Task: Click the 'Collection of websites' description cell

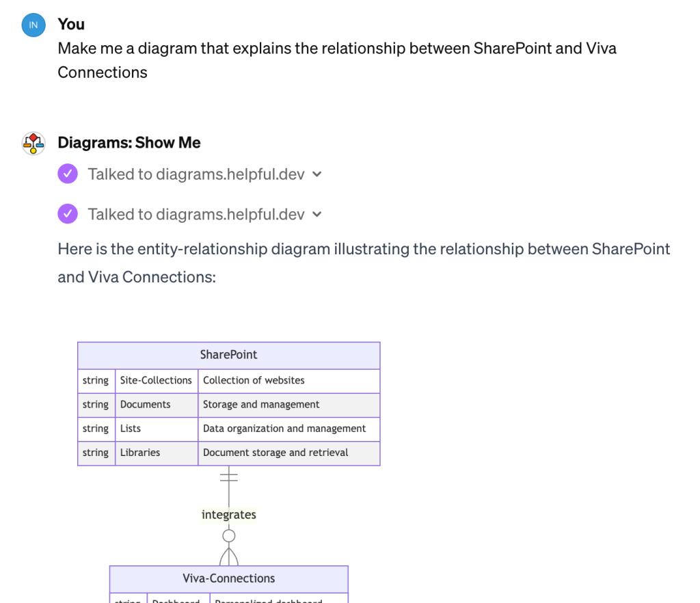Action: pos(289,381)
